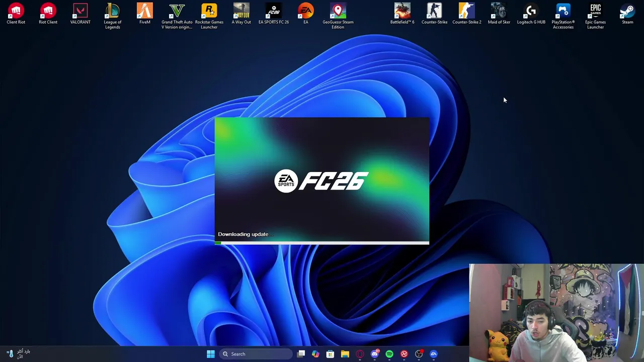
Task: Click the webcam overlay feed
Action: click(x=556, y=313)
